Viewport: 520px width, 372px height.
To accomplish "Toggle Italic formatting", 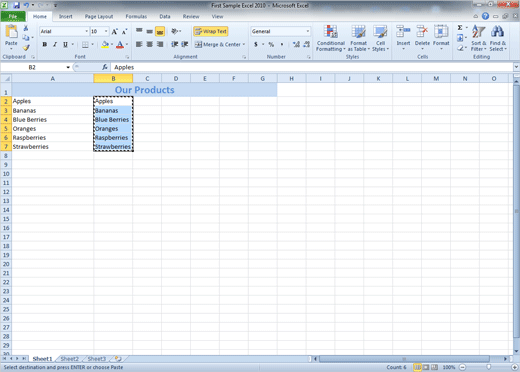I will (x=55, y=44).
